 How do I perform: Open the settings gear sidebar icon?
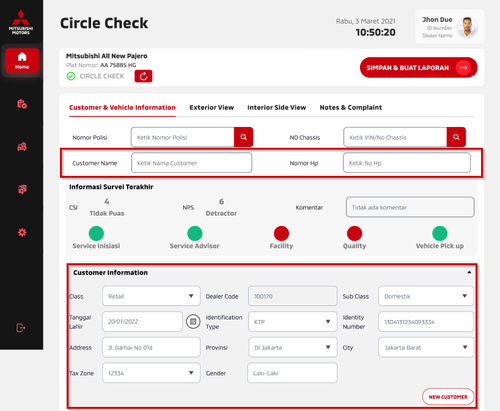click(22, 232)
